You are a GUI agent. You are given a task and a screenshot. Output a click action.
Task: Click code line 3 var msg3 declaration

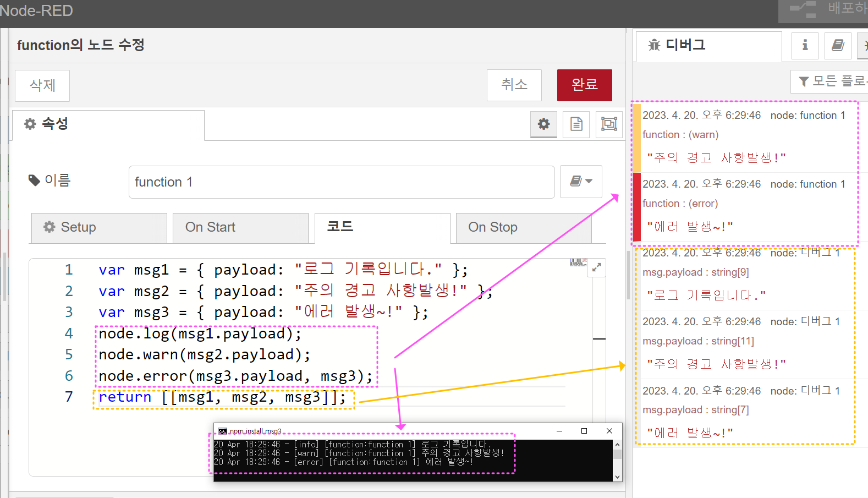click(263, 312)
